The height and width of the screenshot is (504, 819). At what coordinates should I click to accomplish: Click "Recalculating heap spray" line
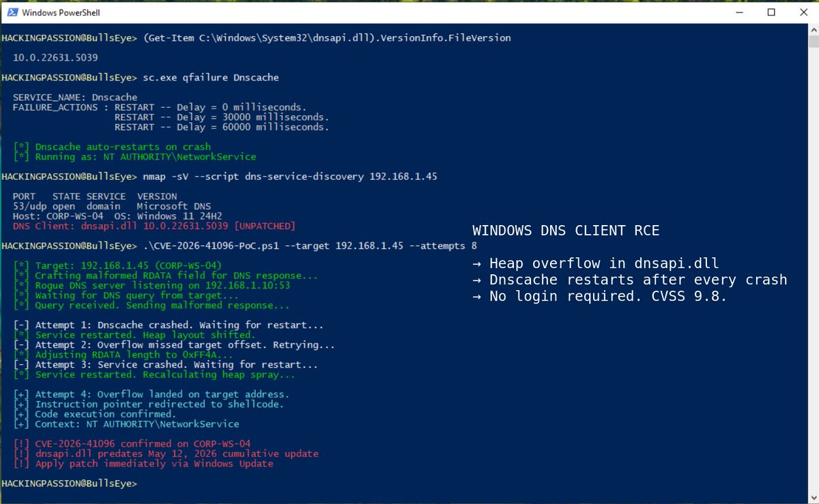[154, 374]
